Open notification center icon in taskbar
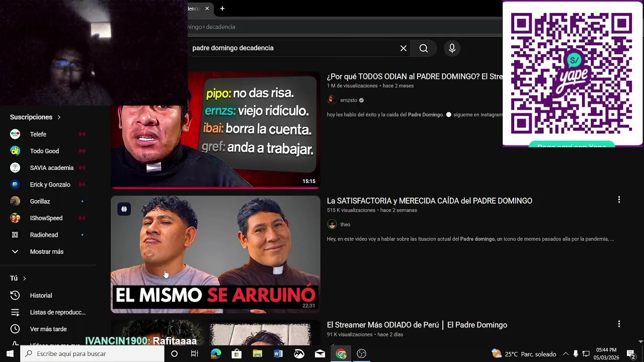Screen dimensions: 644x362 (631, 354)
